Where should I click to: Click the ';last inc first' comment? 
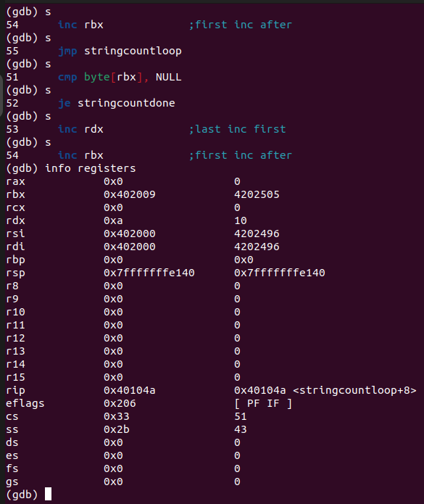tap(237, 129)
